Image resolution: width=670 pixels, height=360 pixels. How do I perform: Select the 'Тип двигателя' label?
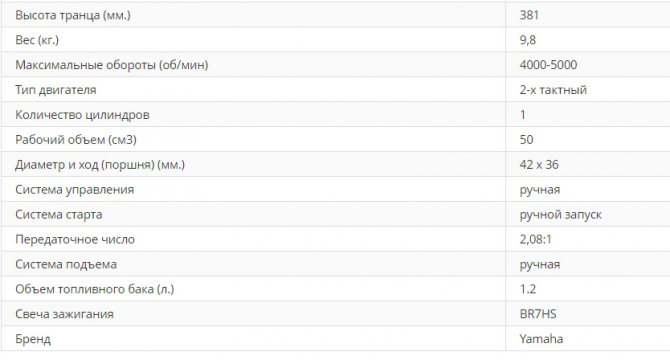pyautogui.click(x=56, y=90)
